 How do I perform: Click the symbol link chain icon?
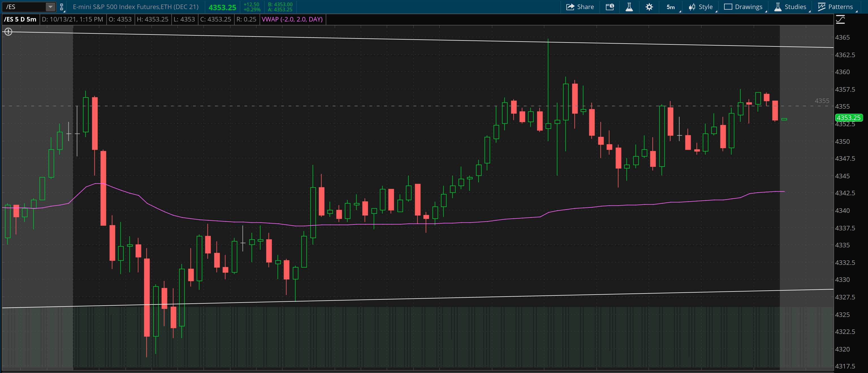pyautogui.click(x=62, y=7)
